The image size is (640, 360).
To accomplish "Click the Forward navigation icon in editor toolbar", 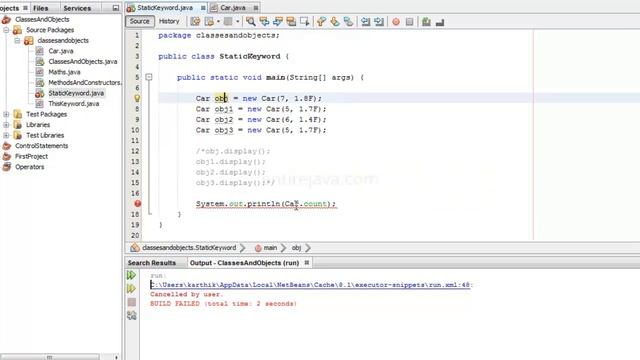I will click(x=228, y=22).
